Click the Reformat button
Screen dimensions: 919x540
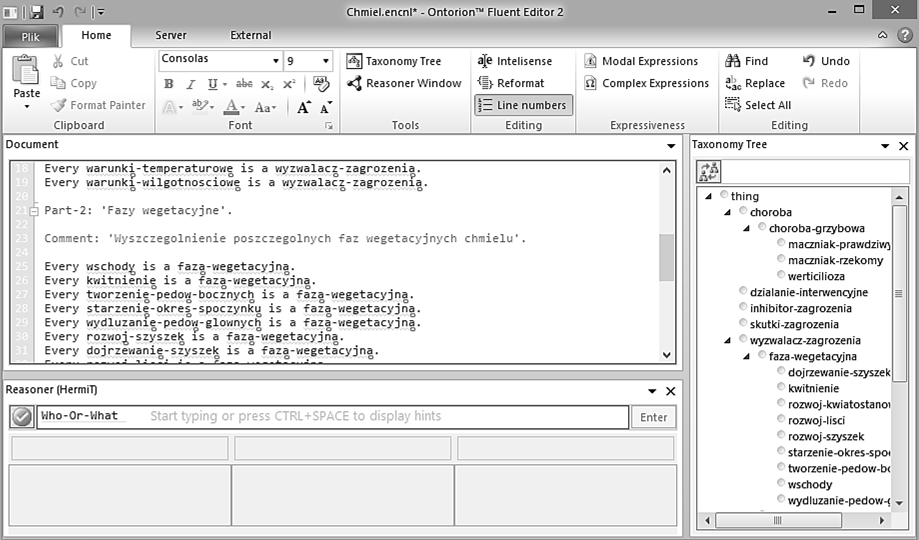pyautogui.click(x=511, y=83)
